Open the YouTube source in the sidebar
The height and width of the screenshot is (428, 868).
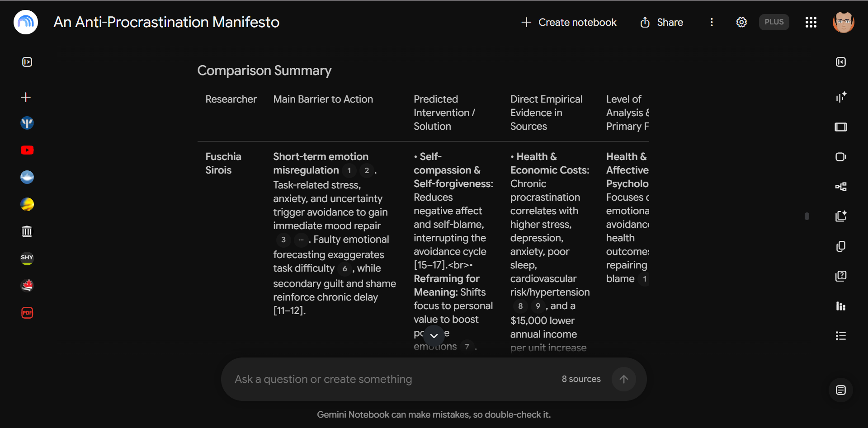point(27,150)
